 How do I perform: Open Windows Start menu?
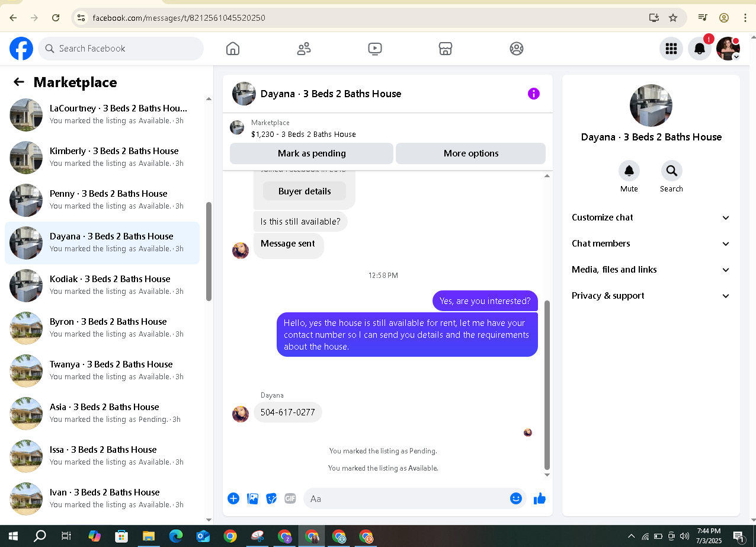pos(12,536)
